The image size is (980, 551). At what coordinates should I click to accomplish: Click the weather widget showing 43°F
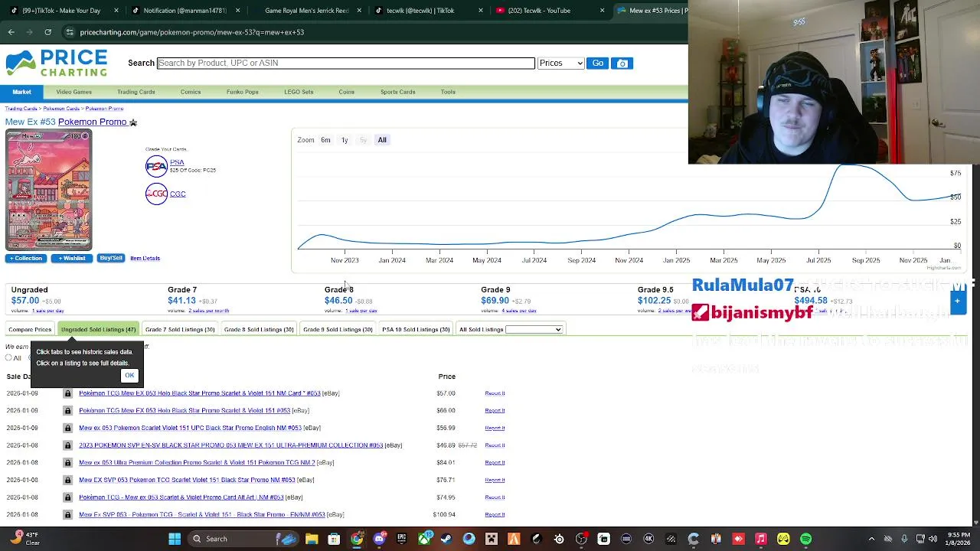24,539
